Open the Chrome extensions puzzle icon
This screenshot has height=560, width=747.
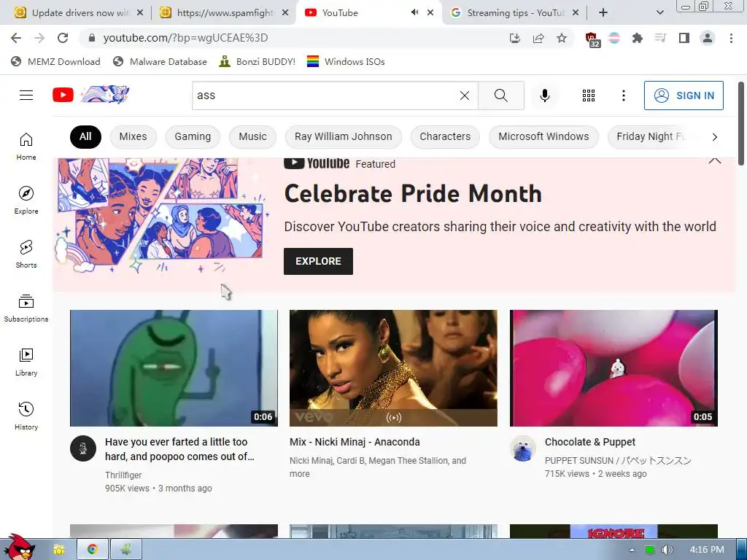[x=637, y=38]
